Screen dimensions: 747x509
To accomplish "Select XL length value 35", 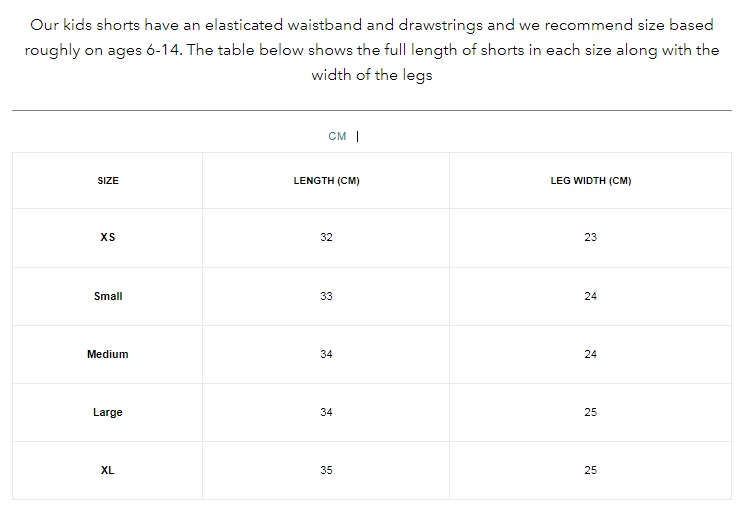I will click(326, 470).
